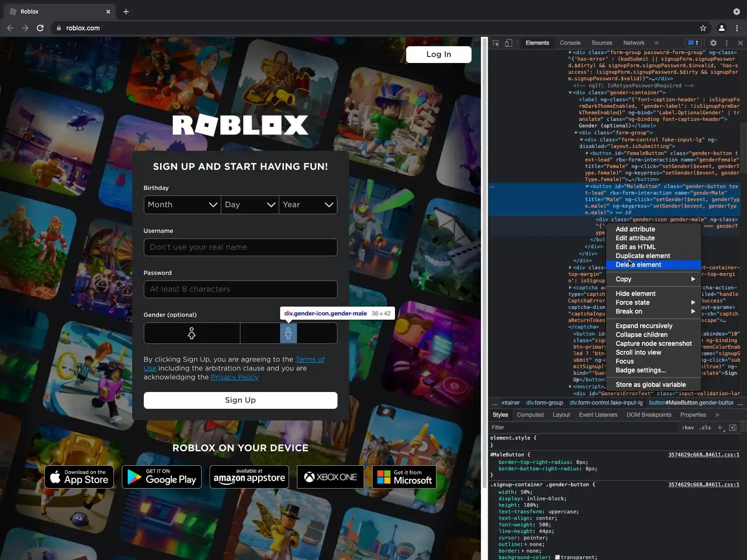
Task: Open the Break on submenu
Action: (x=654, y=311)
